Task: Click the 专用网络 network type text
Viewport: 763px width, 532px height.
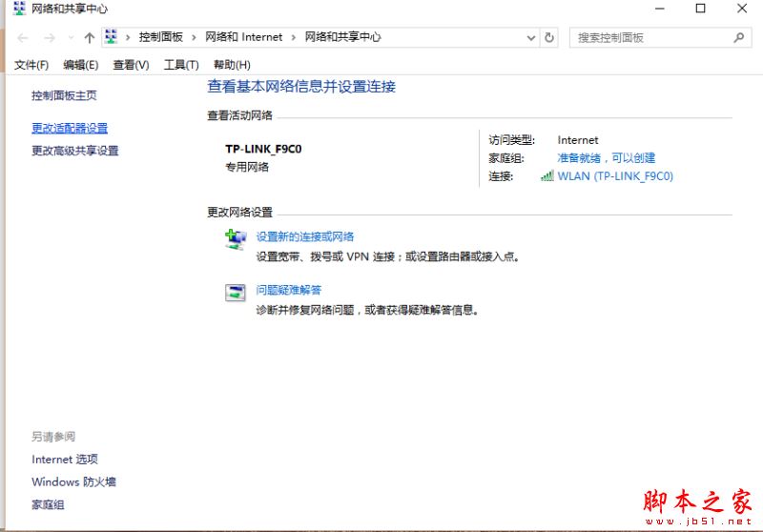Action: point(247,167)
